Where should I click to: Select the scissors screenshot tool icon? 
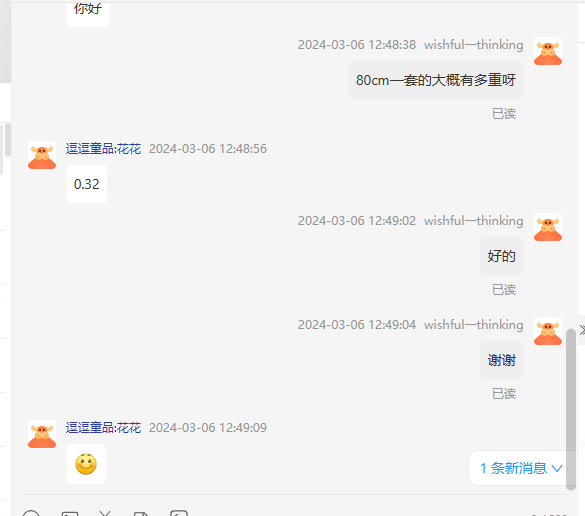click(105, 513)
